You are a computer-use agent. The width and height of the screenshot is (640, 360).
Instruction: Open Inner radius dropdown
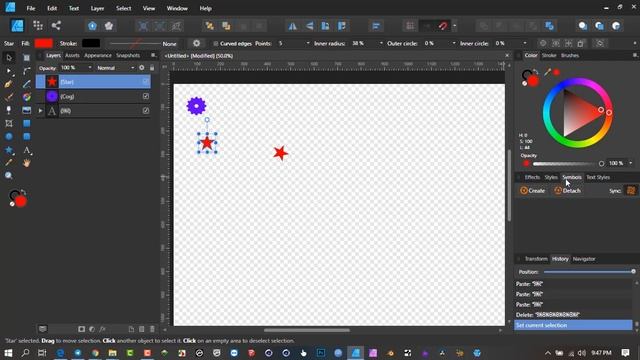[x=381, y=43]
